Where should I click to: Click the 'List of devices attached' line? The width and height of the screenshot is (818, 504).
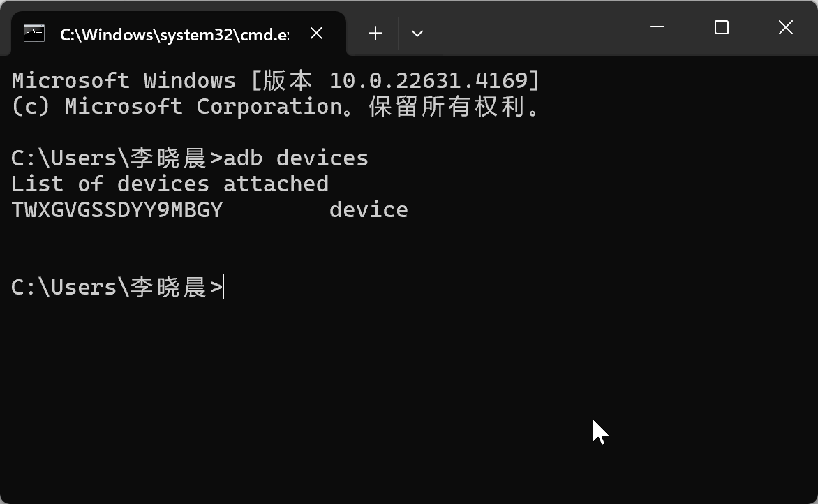170,184
